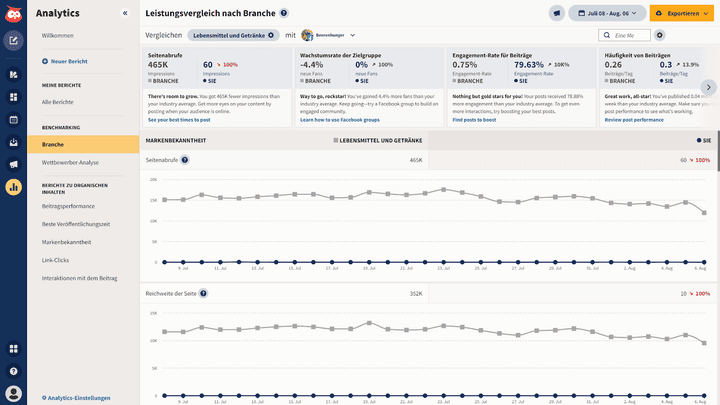Click Neuer Bericht to create report
This screenshot has height=405, width=720.
pyautogui.click(x=65, y=61)
